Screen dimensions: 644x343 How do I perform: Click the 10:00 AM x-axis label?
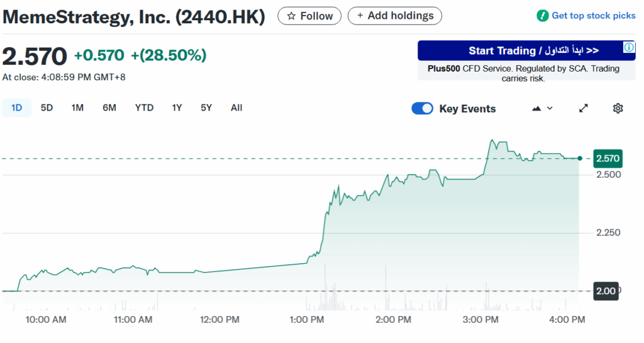coord(45,320)
